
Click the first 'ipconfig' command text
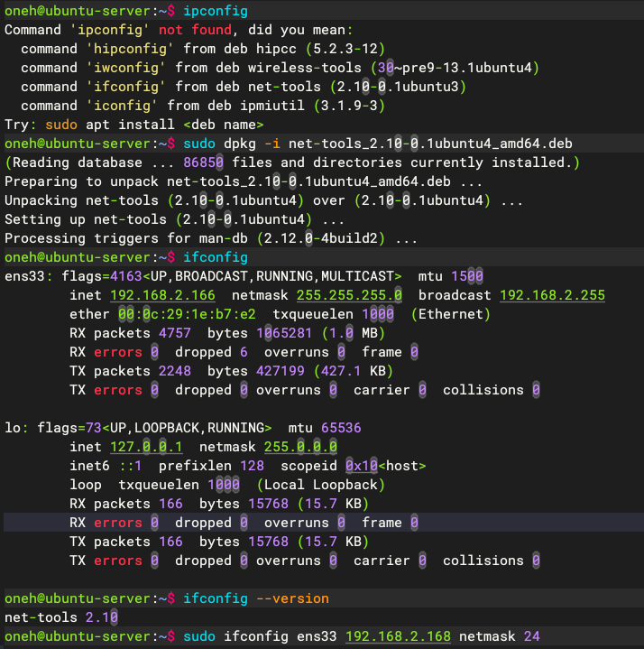tap(216, 11)
